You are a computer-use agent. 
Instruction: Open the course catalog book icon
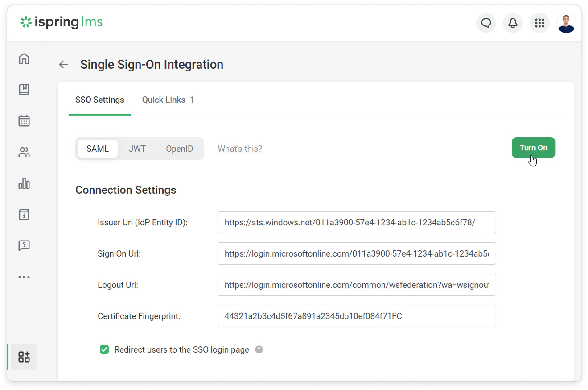click(24, 90)
